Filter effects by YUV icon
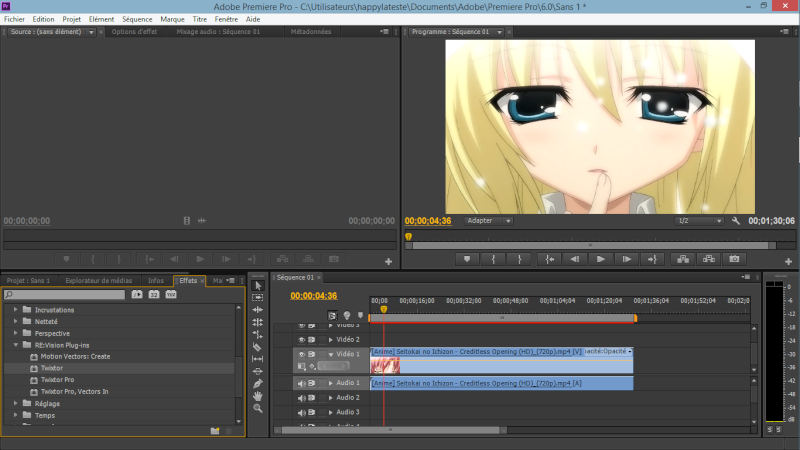The height and width of the screenshot is (450, 800). pyautogui.click(x=171, y=294)
